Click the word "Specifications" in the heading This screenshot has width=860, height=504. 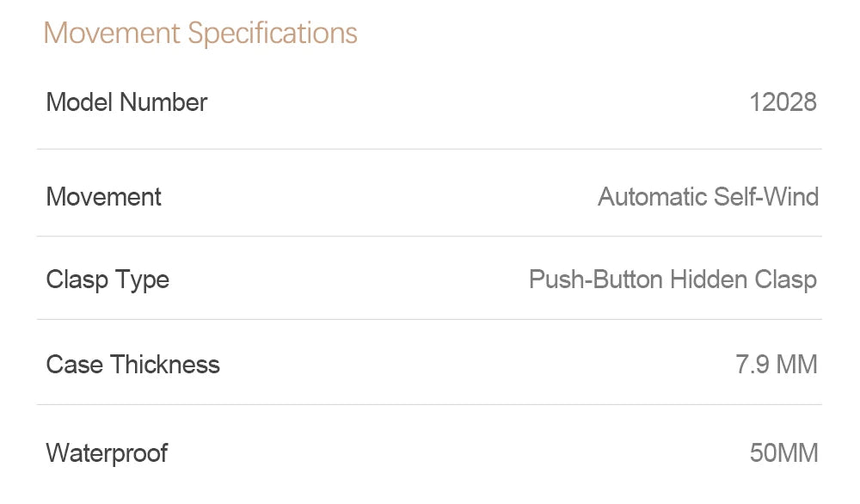click(273, 34)
